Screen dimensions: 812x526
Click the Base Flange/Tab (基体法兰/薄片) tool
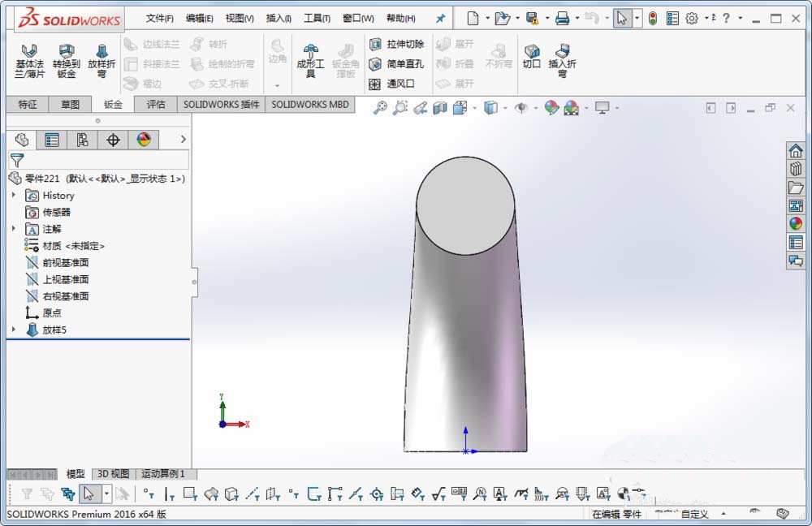pos(29,61)
